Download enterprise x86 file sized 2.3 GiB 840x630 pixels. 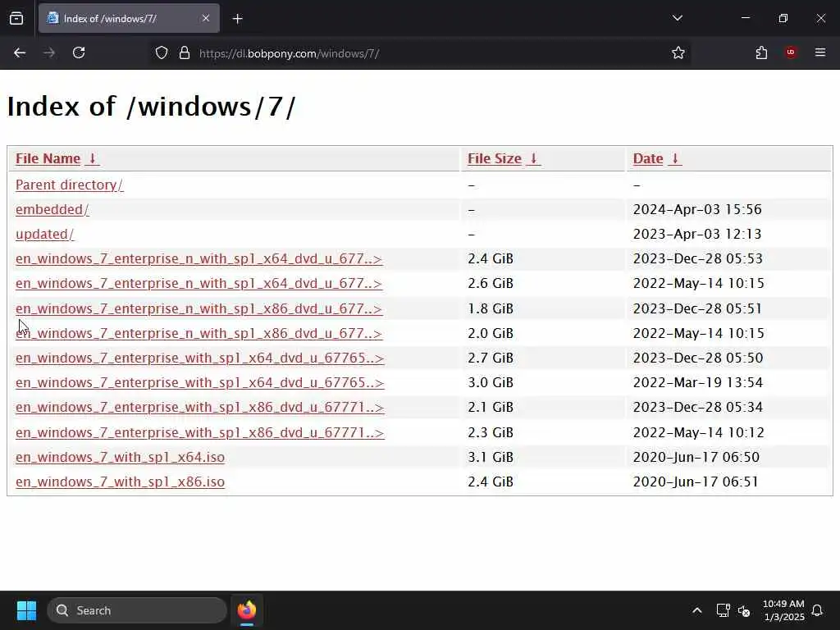pyautogui.click(x=200, y=432)
